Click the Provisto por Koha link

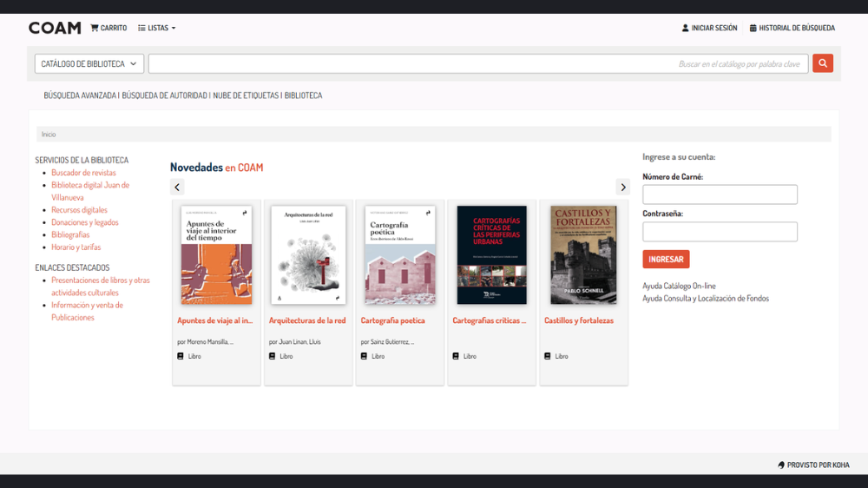[x=813, y=465]
